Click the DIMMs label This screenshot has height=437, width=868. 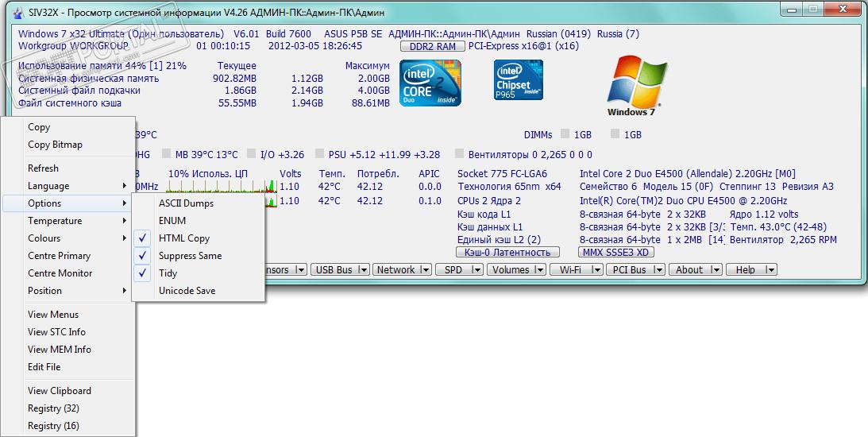(x=538, y=134)
